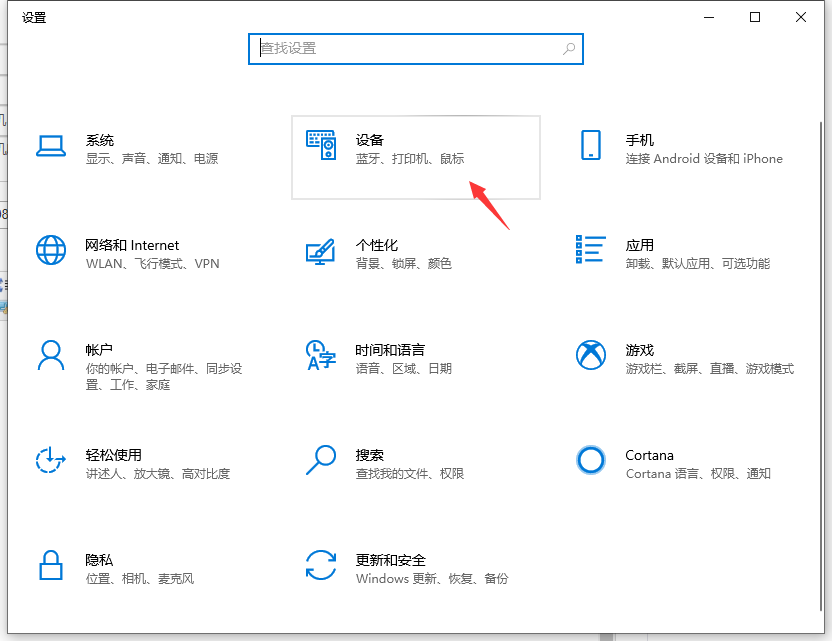Open the Gaming (游戏) Xbox icon
Image resolution: width=832 pixels, height=641 pixels.
coord(591,354)
